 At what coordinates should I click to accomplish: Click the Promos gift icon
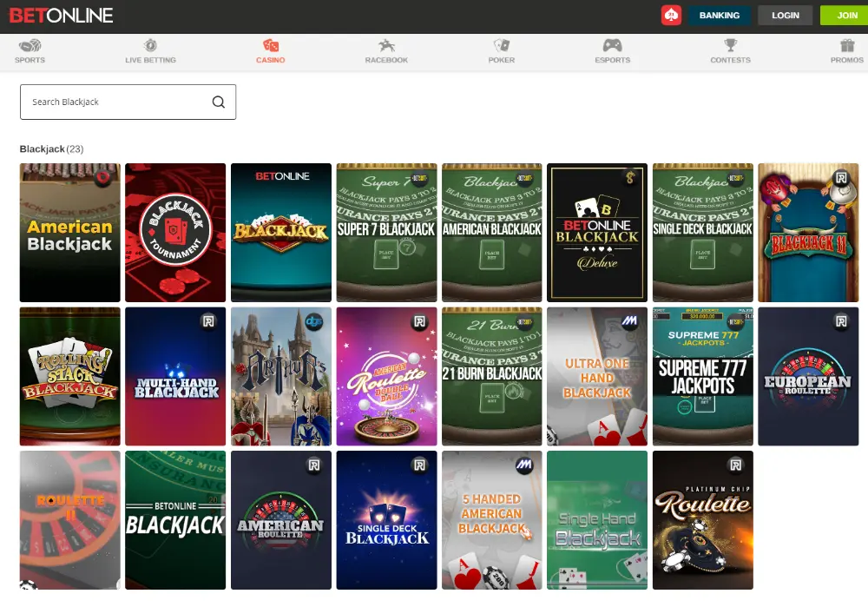[847, 45]
